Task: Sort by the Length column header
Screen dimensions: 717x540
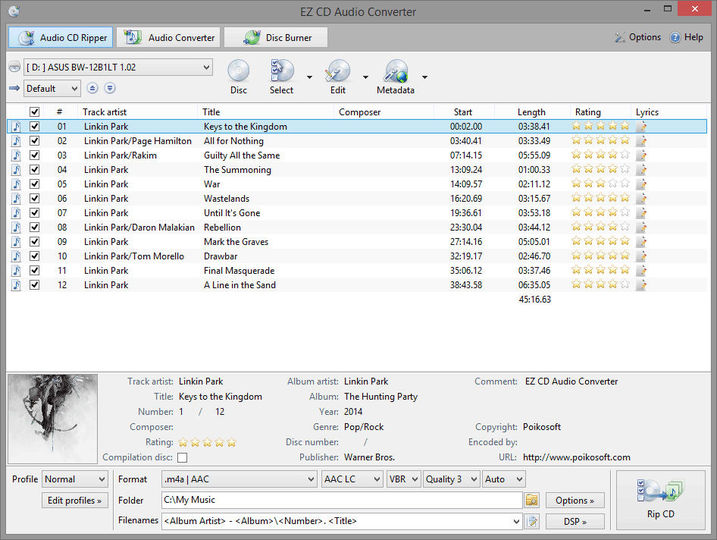Action: click(531, 112)
